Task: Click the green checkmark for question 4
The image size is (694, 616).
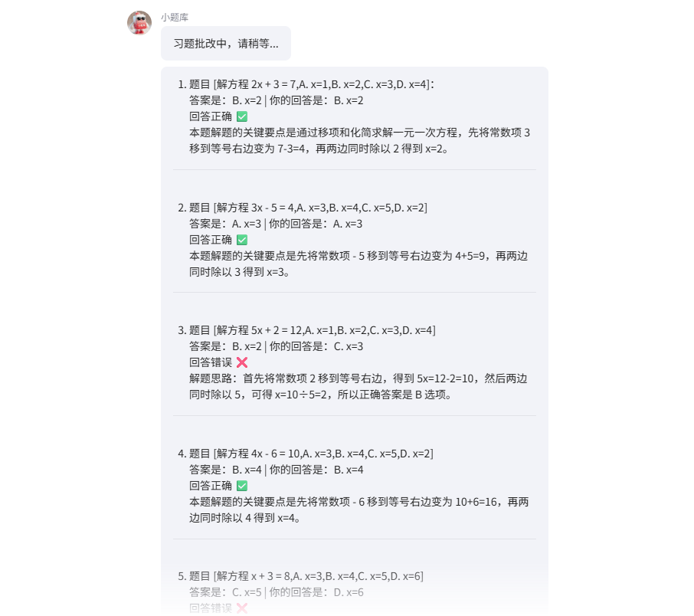Action: [x=242, y=486]
